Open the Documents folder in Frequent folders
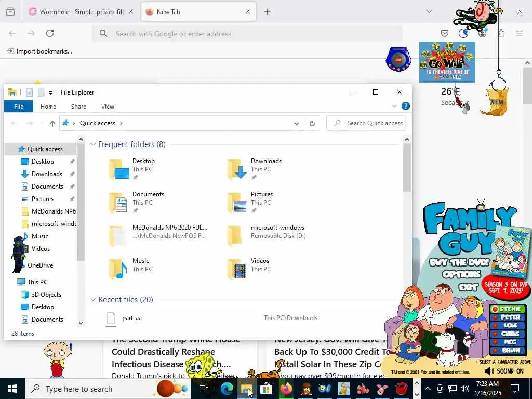 [137, 202]
